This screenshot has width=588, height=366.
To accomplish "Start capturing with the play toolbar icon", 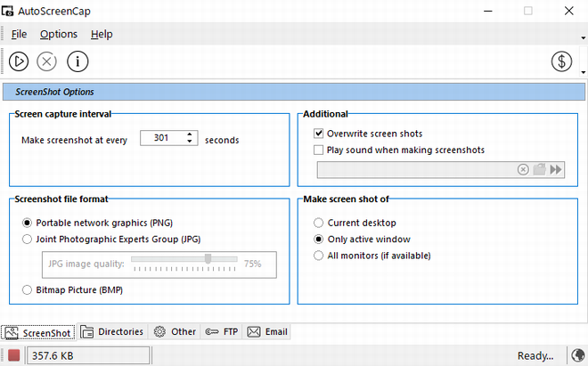I will [19, 61].
